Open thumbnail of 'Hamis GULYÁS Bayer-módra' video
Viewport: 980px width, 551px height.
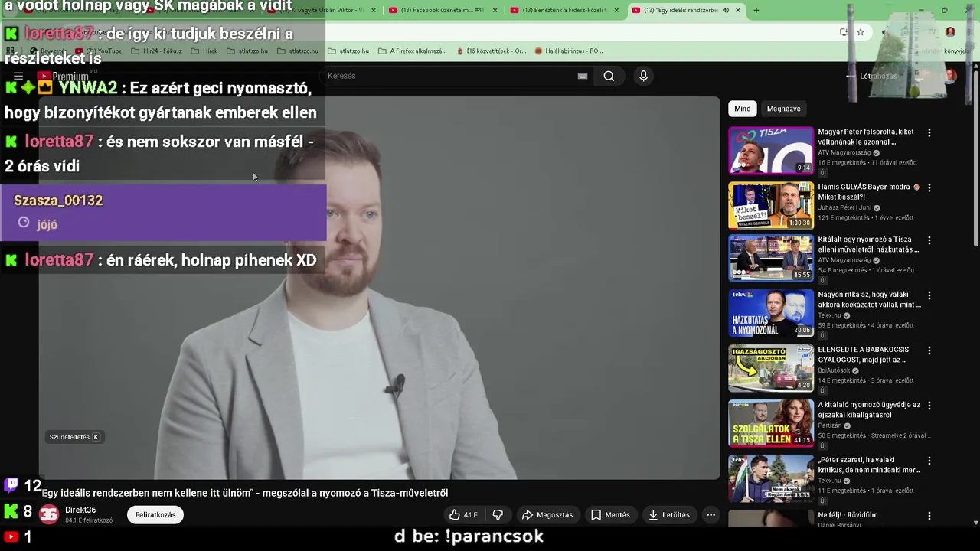tap(771, 206)
